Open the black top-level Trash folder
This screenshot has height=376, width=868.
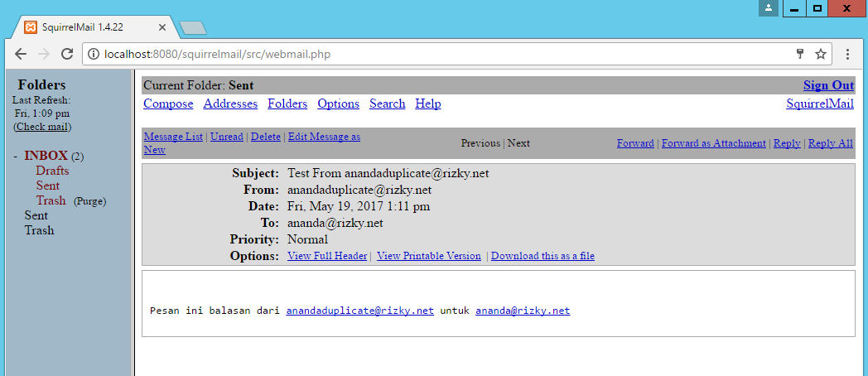coord(39,230)
